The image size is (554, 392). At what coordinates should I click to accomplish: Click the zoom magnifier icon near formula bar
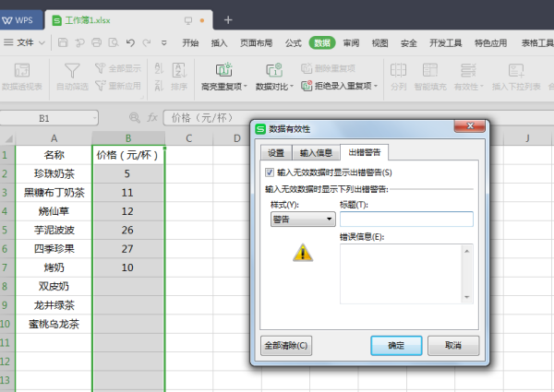point(134,117)
